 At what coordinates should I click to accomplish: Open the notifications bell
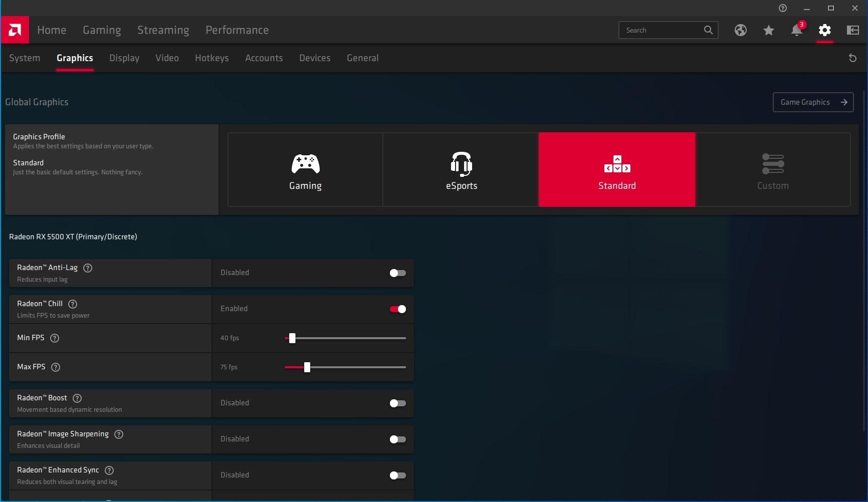click(796, 30)
